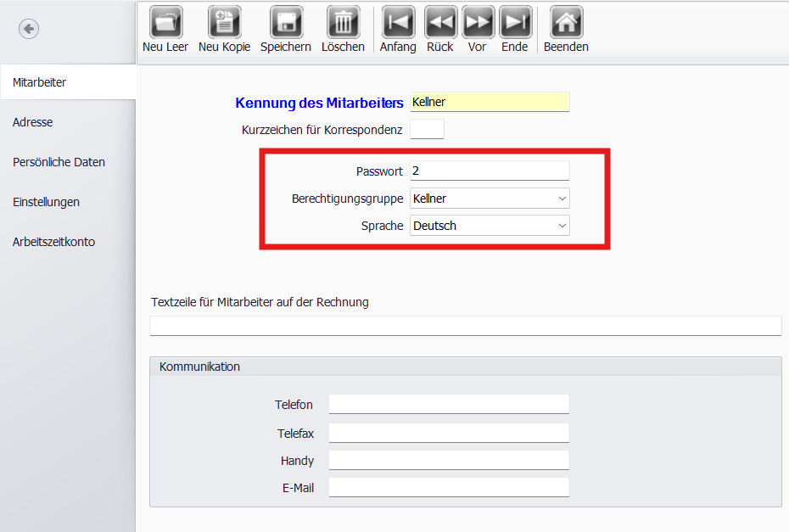Click into the Passwort field

coord(490,171)
